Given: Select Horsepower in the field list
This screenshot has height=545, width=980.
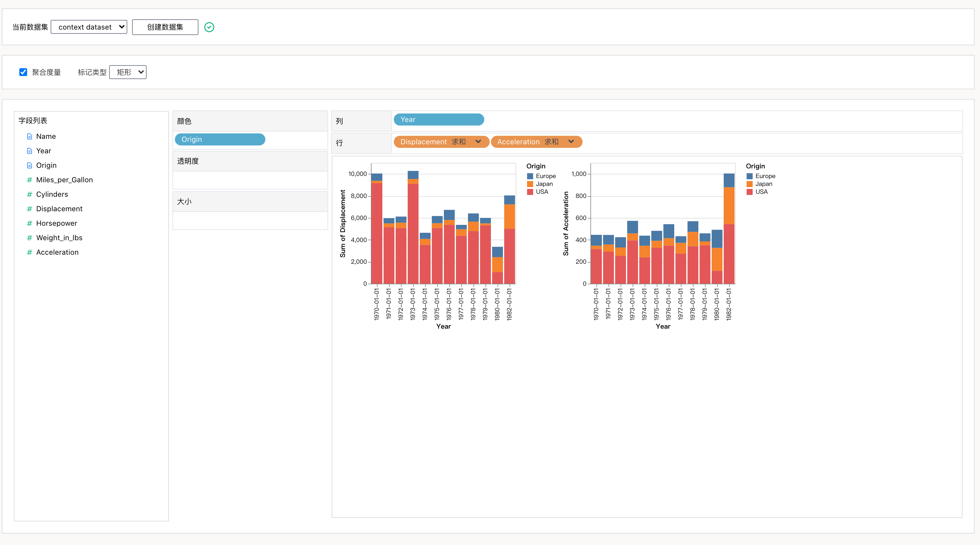Looking at the screenshot, I should coord(57,223).
